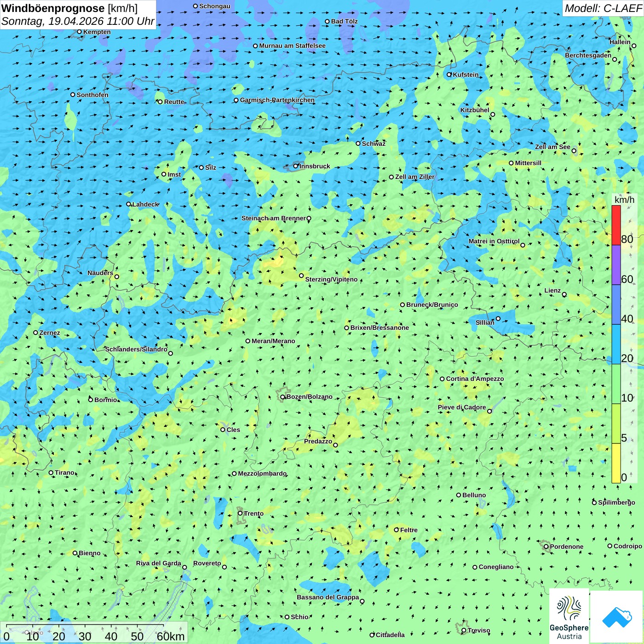The width and height of the screenshot is (644, 644).
Task: Click the Steinach am Brenner label
Action: coord(274,218)
